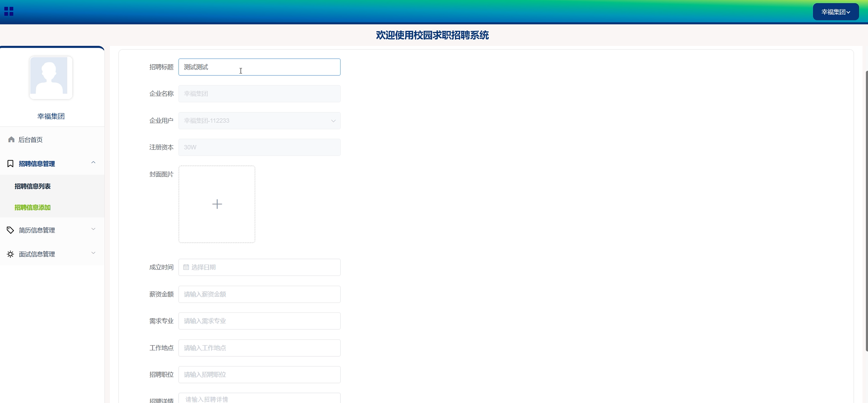
Task: Select 招聘信息添加 submenu item
Action: [x=32, y=207]
